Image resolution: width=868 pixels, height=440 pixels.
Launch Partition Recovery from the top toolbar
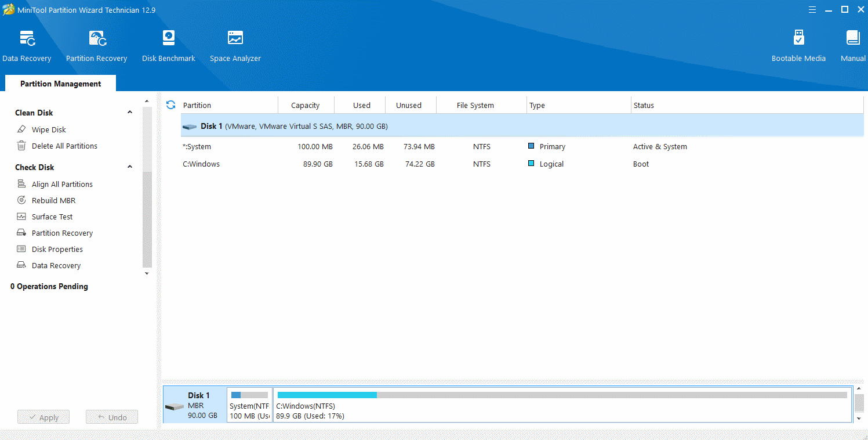(x=96, y=46)
